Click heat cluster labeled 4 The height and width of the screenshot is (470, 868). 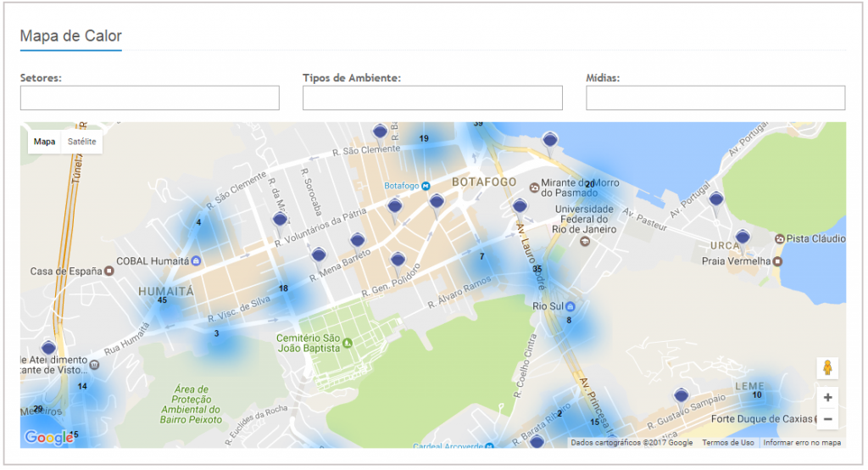pyautogui.click(x=198, y=222)
